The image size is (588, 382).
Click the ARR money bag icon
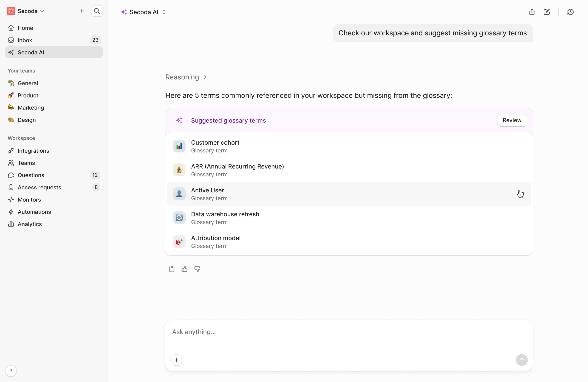tap(179, 170)
